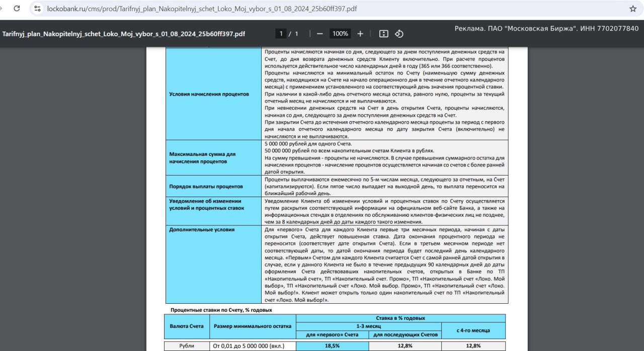Open site information icon in address bar
This screenshot has height=351, width=644.
point(37,9)
